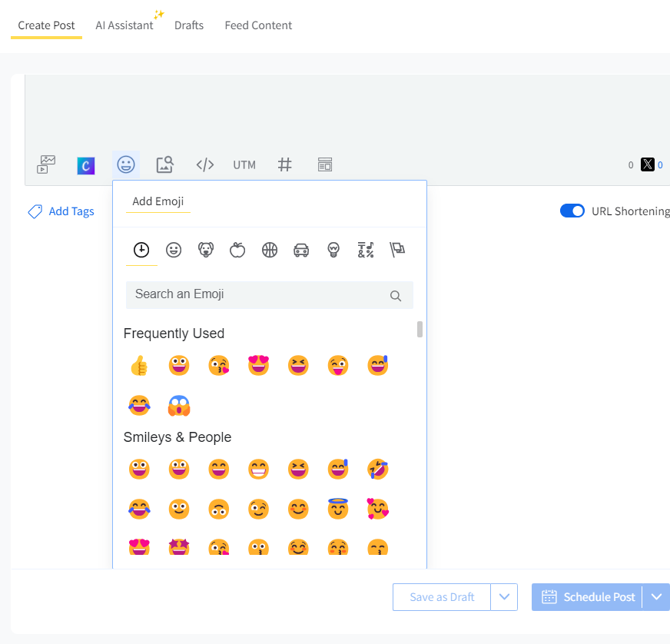Screen dimensions: 670x644
Task: Expand the Schedule Post dropdown arrow
Action: point(656,597)
